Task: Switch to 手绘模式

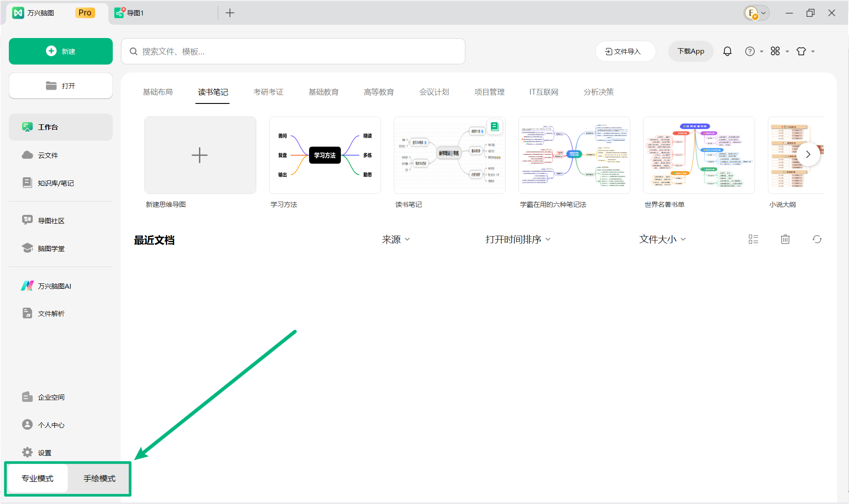Action: point(99,478)
